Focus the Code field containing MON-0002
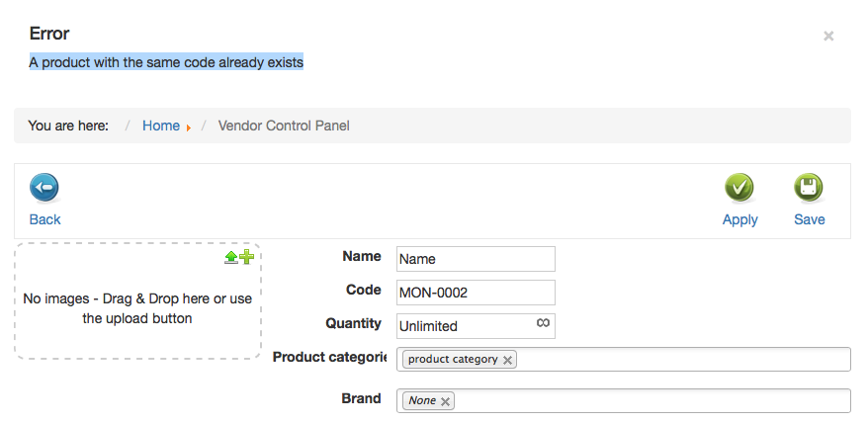The height and width of the screenshot is (423, 868). tap(476, 293)
